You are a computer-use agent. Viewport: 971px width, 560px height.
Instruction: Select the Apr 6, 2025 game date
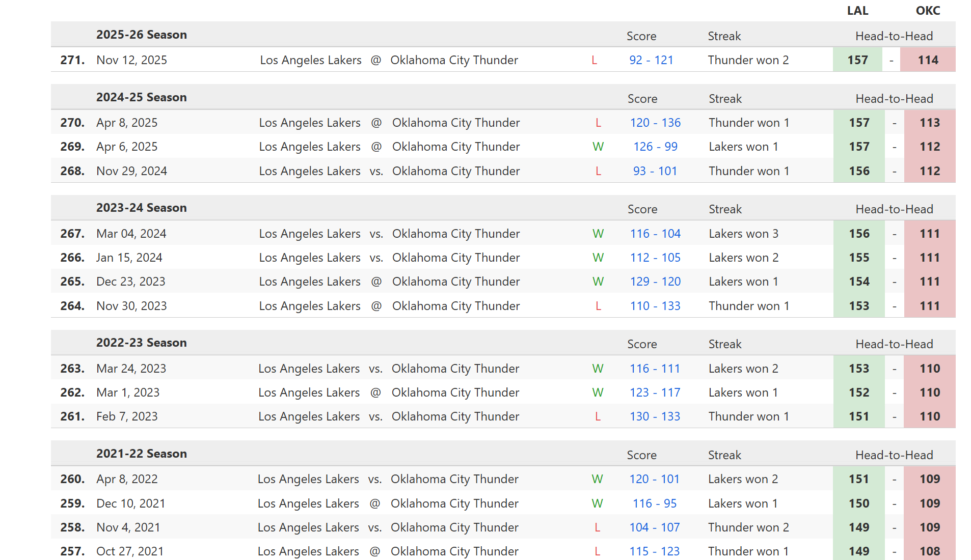(x=127, y=147)
